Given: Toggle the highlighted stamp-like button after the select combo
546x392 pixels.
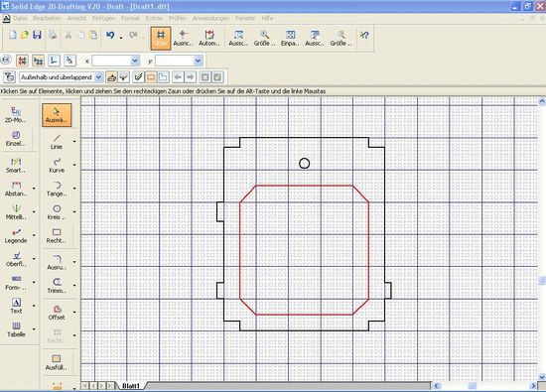Looking at the screenshot, I should click(111, 77).
